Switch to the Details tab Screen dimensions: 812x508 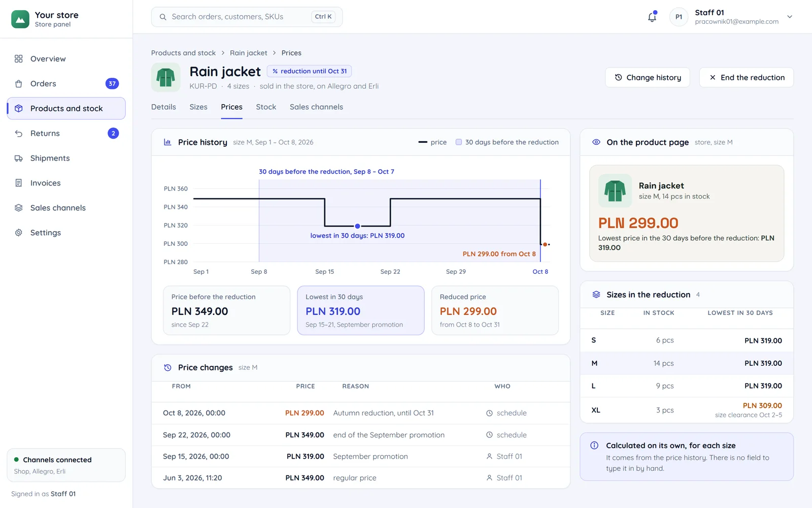point(163,107)
